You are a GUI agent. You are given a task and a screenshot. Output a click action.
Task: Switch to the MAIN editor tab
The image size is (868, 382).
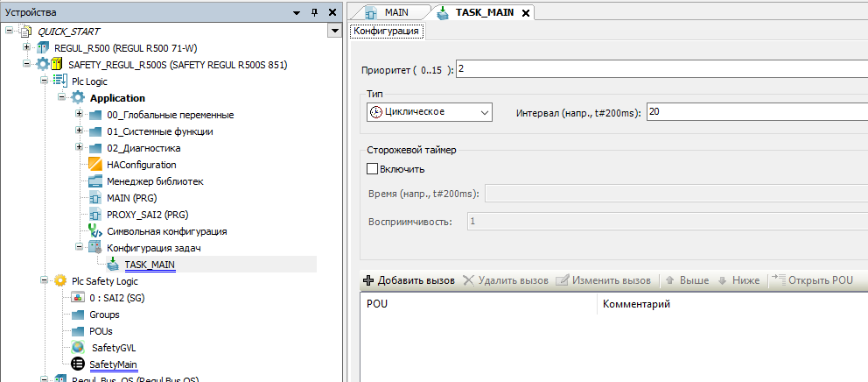(x=387, y=12)
